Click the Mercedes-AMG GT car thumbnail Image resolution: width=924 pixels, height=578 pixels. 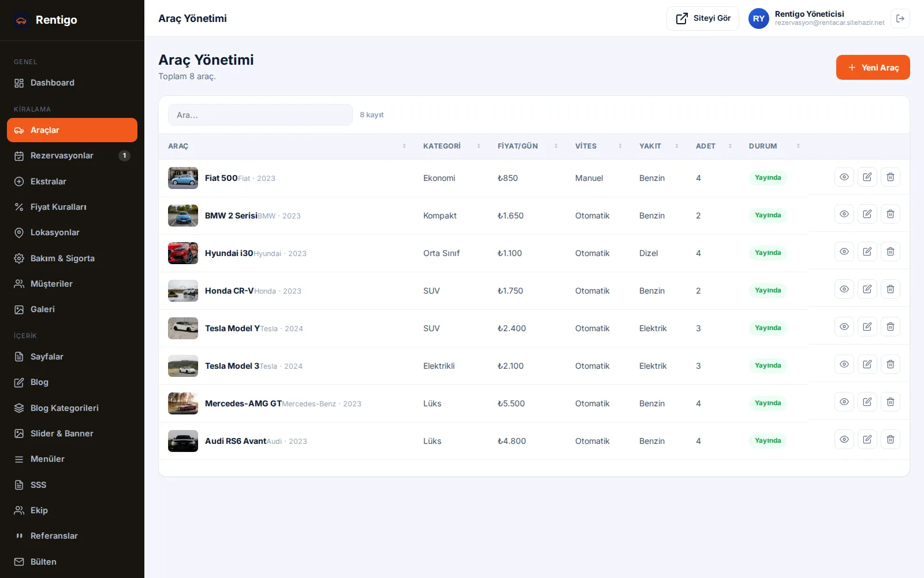pyautogui.click(x=183, y=403)
